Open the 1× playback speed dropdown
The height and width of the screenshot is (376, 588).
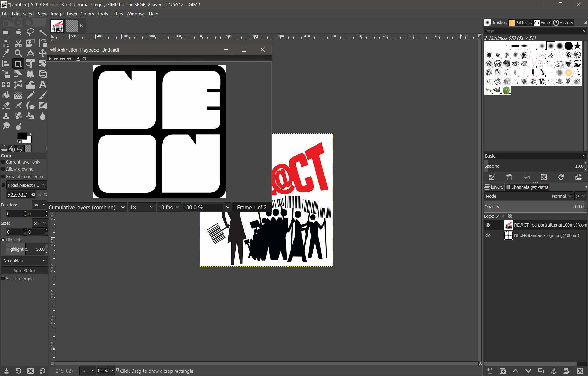point(142,208)
